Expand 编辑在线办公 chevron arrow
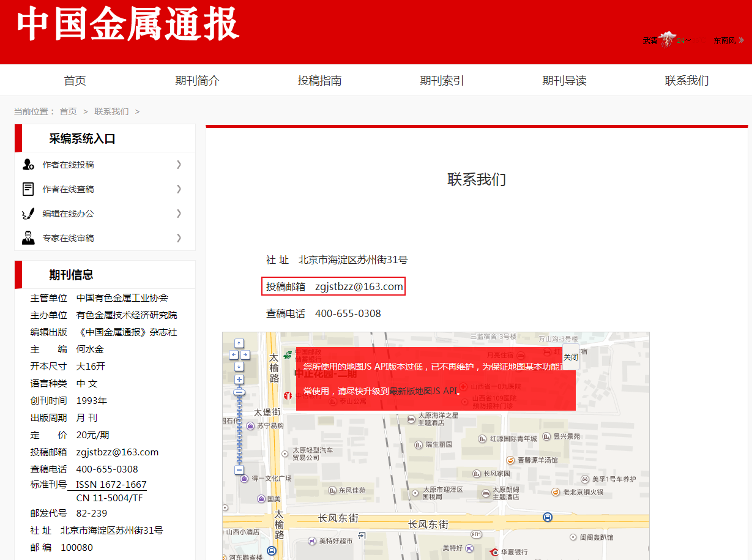The image size is (752, 560). coord(179,213)
